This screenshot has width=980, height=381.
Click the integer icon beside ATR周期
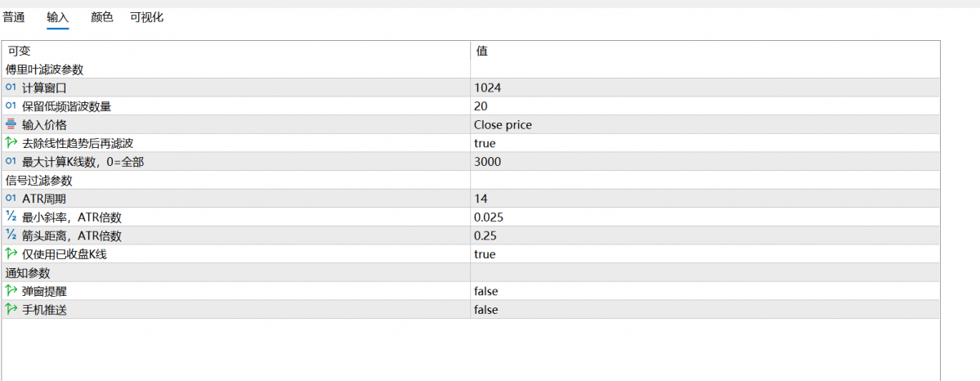pyautogui.click(x=11, y=199)
